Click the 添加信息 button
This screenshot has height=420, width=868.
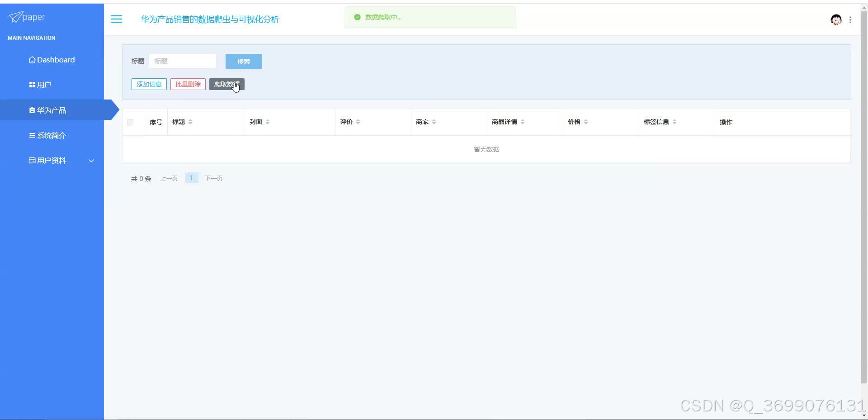point(149,84)
